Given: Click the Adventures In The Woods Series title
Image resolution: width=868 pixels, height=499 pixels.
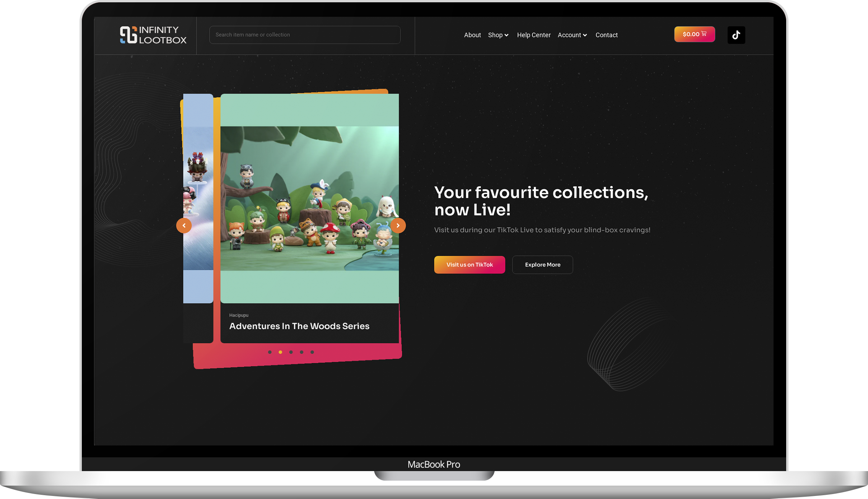Looking at the screenshot, I should pyautogui.click(x=299, y=326).
